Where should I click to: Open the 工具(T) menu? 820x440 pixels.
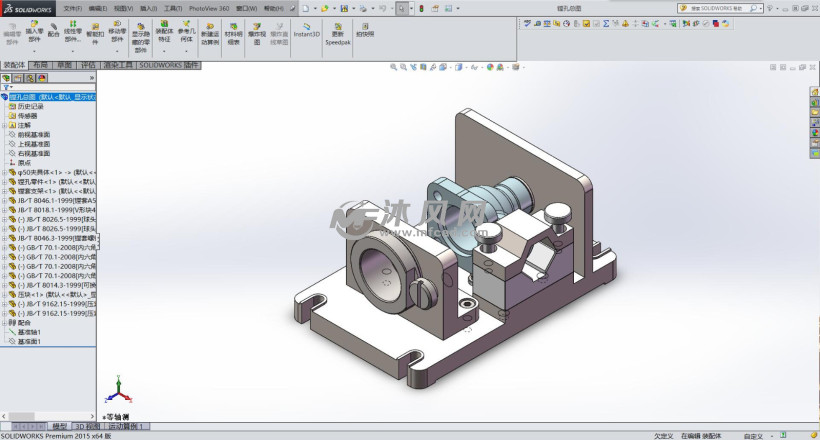tap(172, 7)
